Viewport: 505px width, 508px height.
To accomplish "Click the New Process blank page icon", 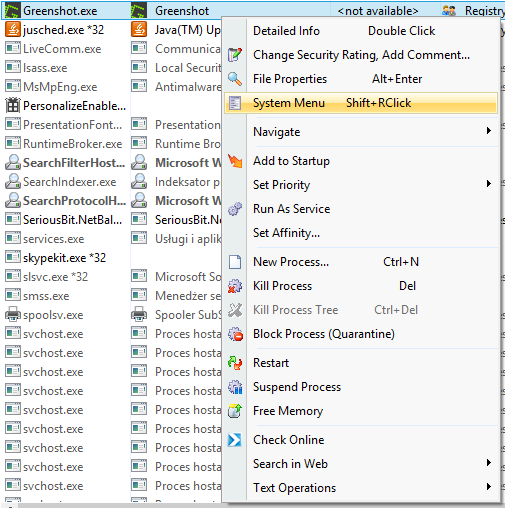I will (235, 262).
